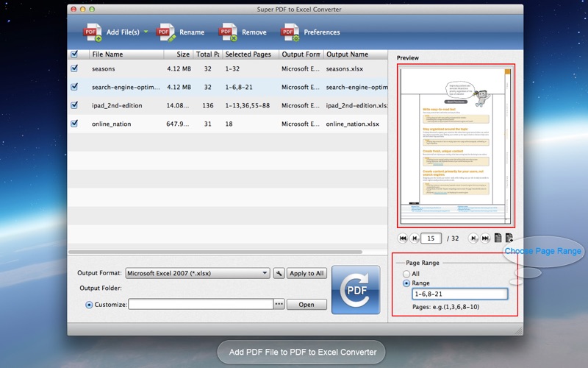The image size is (588, 368).
Task: Open the Output Format dropdown
Action: point(198,273)
